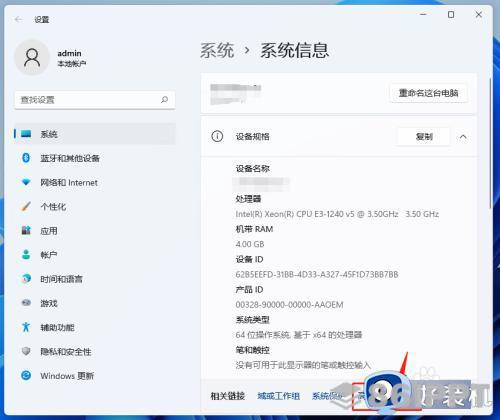Open 隐私和安全性 shield icon
This screenshot has height=420, width=500.
[26, 351]
